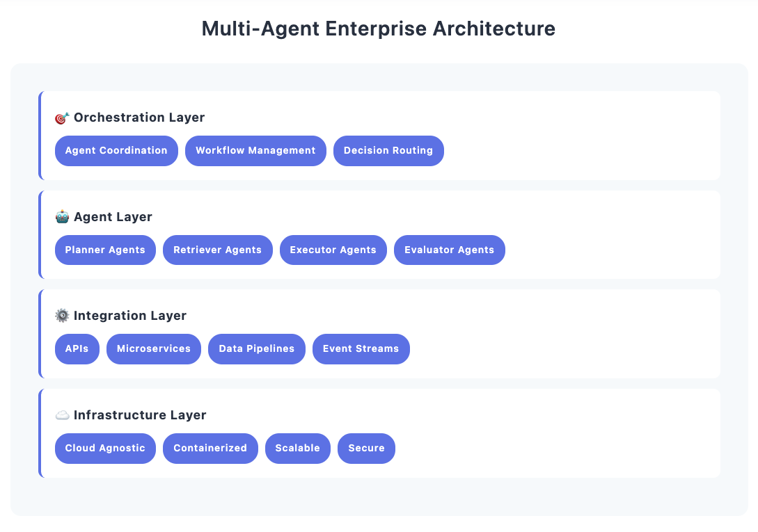The height and width of the screenshot is (532, 758).
Task: Click the Evaluator Agents badge
Action: click(449, 250)
